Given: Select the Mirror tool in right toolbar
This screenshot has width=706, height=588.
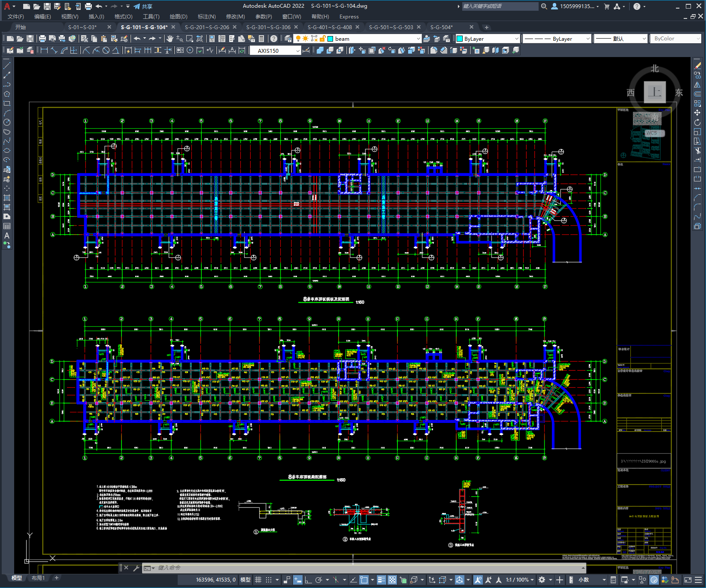Looking at the screenshot, I should click(697, 84).
